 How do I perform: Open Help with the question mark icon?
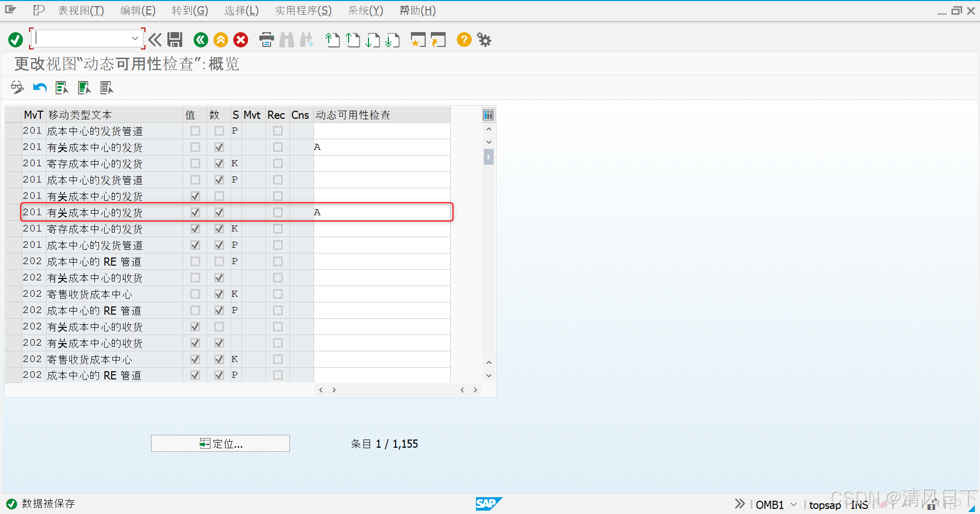pyautogui.click(x=464, y=39)
